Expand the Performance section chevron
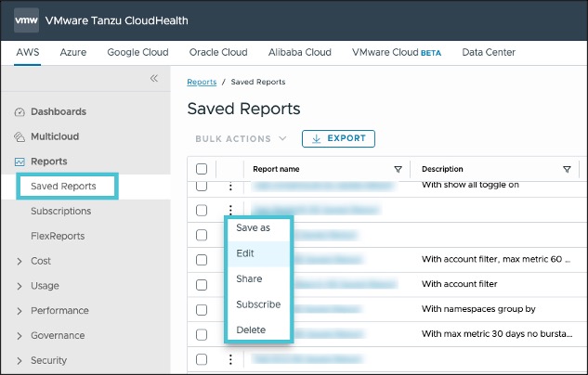Viewport: 588px width, 375px height. (x=20, y=311)
